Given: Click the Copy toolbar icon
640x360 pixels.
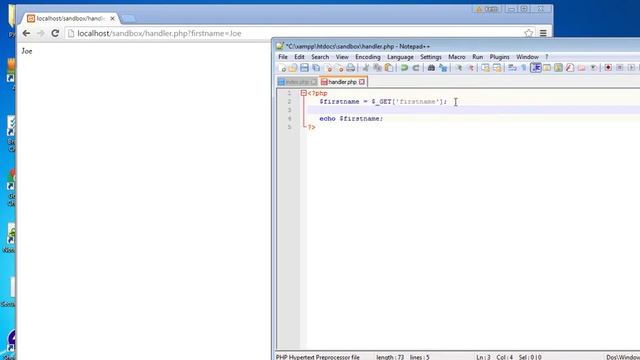Looking at the screenshot, I should coord(377,68).
